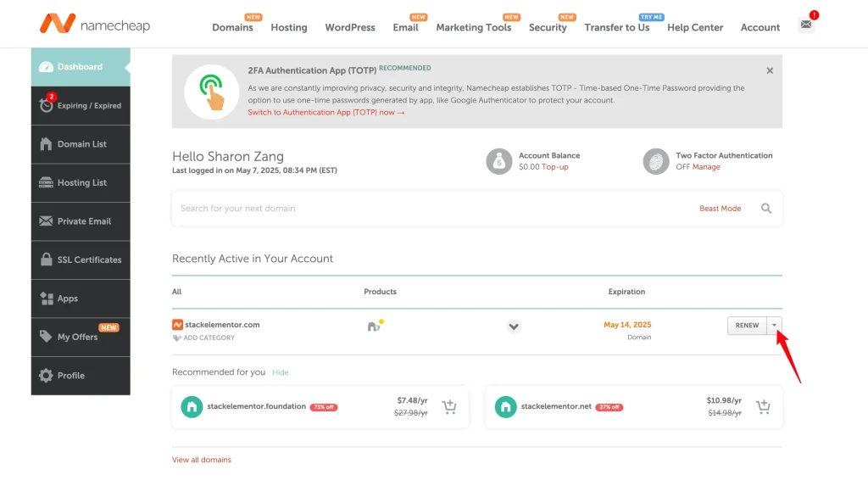Open the Help Center menu
Viewport: 868px width, 480px height.
click(x=695, y=27)
